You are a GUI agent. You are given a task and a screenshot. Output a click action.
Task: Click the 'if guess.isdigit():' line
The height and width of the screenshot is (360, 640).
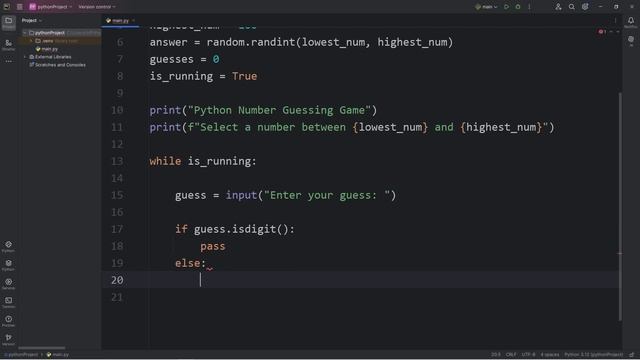235,229
